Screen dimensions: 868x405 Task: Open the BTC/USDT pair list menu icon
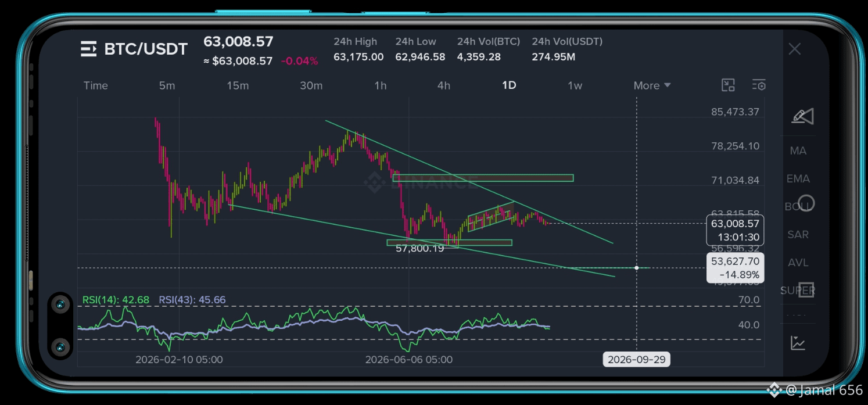(88, 49)
